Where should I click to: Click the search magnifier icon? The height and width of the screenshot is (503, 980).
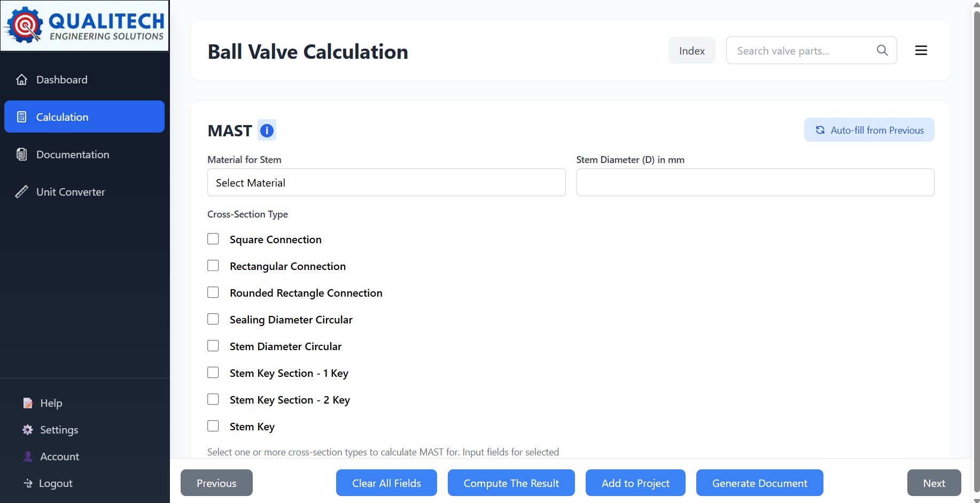882,50
